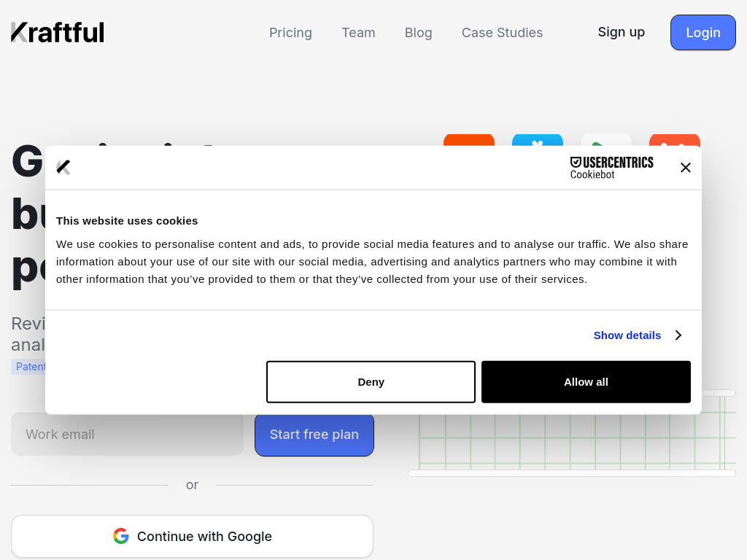Click the Kraftful icon in cookie dialog
Viewport: 747px width, 560px height.
pyautogui.click(x=63, y=168)
